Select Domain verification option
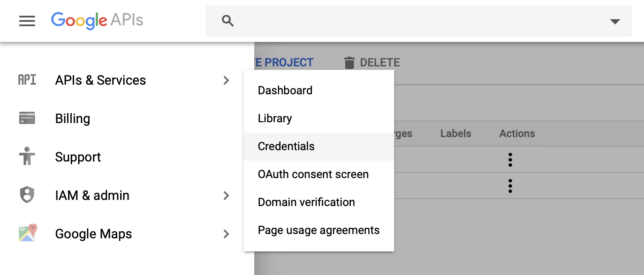The image size is (644, 275). pos(319,202)
